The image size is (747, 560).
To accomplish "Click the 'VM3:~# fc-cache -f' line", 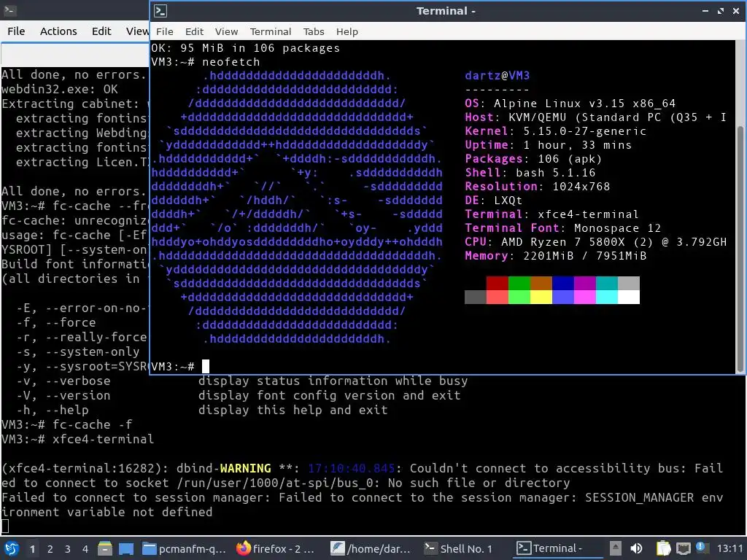I will click(x=66, y=424).
